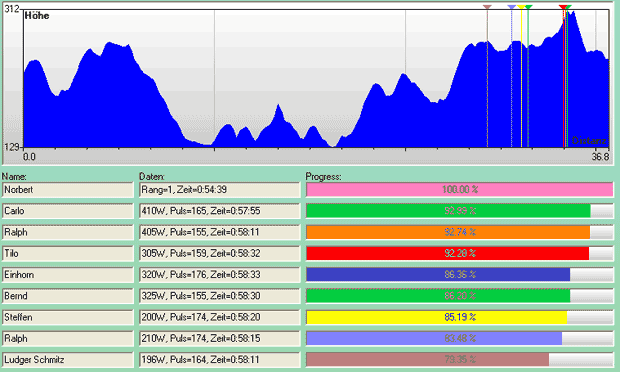Image resolution: width=620 pixels, height=372 pixels.
Task: Select Norbert's data field showing Rang=1
Action: coord(220,190)
